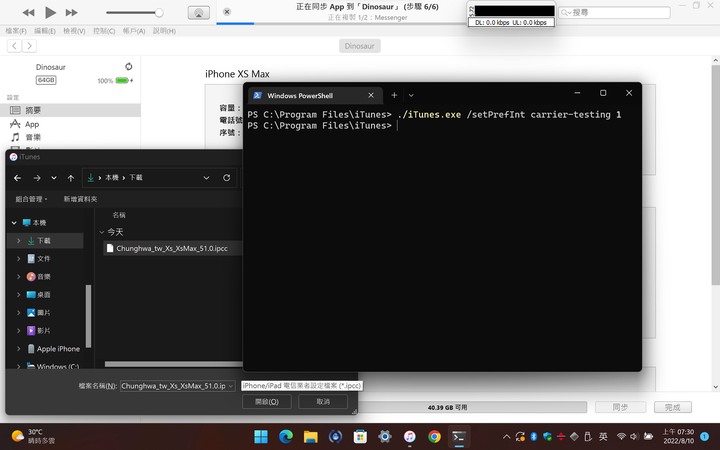Open Settings gear on taskbar
The width and height of the screenshot is (720, 450).
[x=385, y=437]
